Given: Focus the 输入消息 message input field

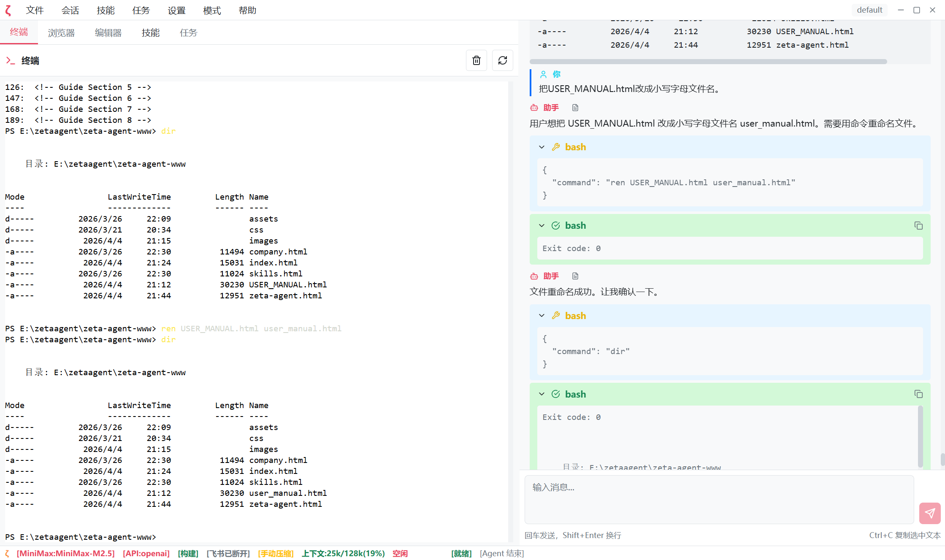Looking at the screenshot, I should point(719,499).
